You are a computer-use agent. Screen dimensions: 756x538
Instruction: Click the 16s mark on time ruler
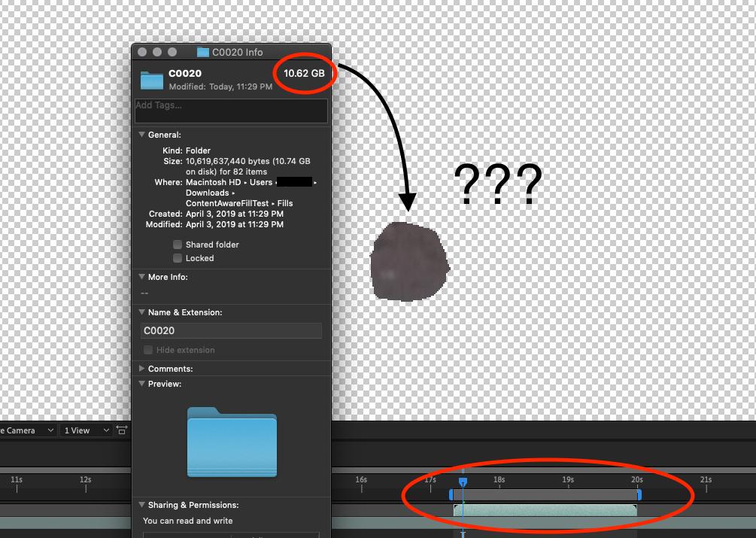coord(361,479)
